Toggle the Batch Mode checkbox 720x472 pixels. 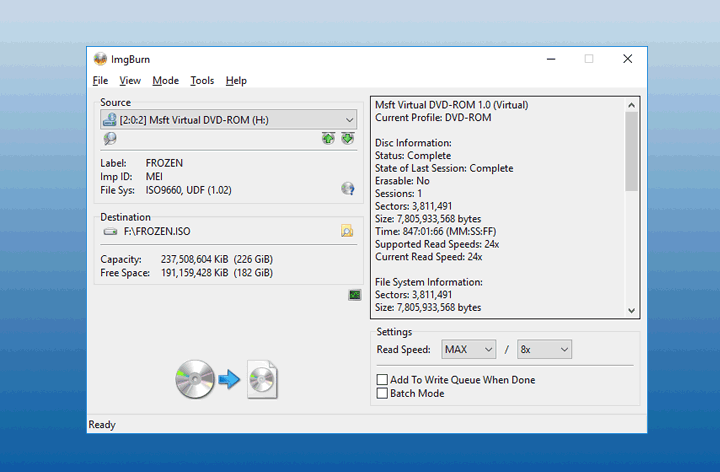(382, 394)
